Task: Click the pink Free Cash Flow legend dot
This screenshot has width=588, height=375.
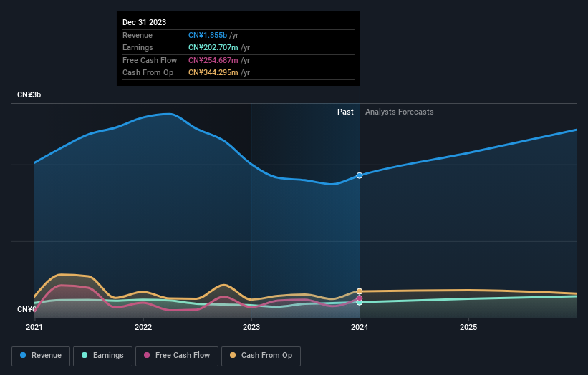Action: point(147,355)
